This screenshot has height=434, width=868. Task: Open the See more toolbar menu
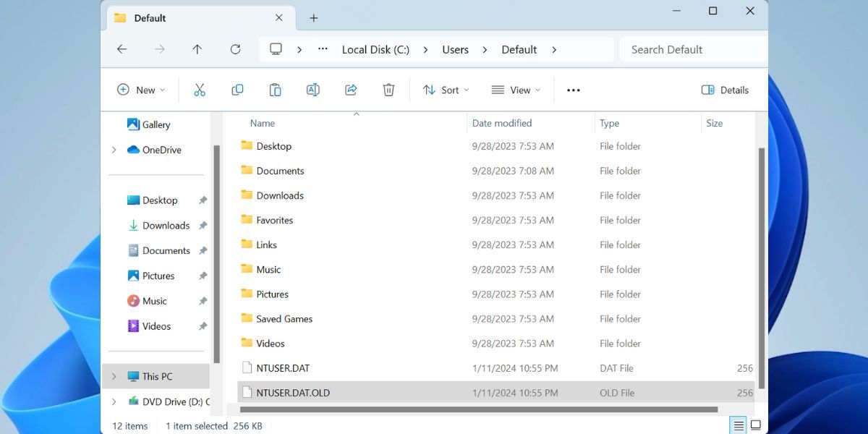[573, 89]
